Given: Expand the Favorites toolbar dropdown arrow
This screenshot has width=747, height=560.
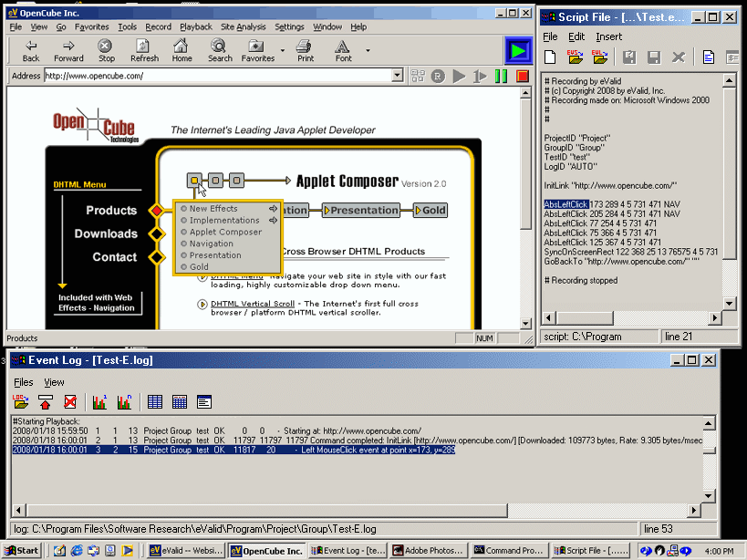Looking at the screenshot, I should (283, 50).
